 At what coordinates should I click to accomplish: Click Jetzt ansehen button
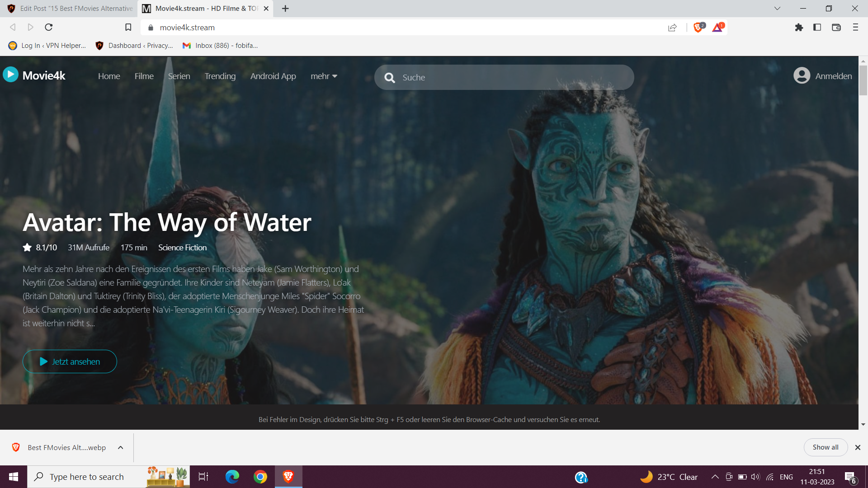[70, 361]
